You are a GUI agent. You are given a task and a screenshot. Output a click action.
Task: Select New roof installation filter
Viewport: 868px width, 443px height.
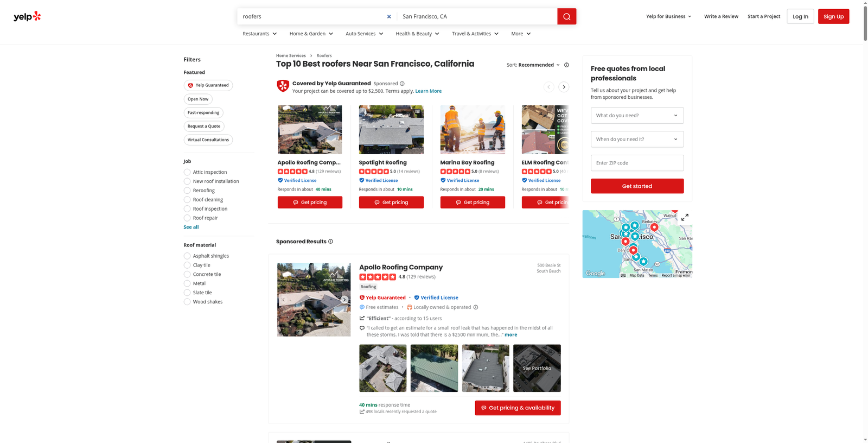coord(187,181)
